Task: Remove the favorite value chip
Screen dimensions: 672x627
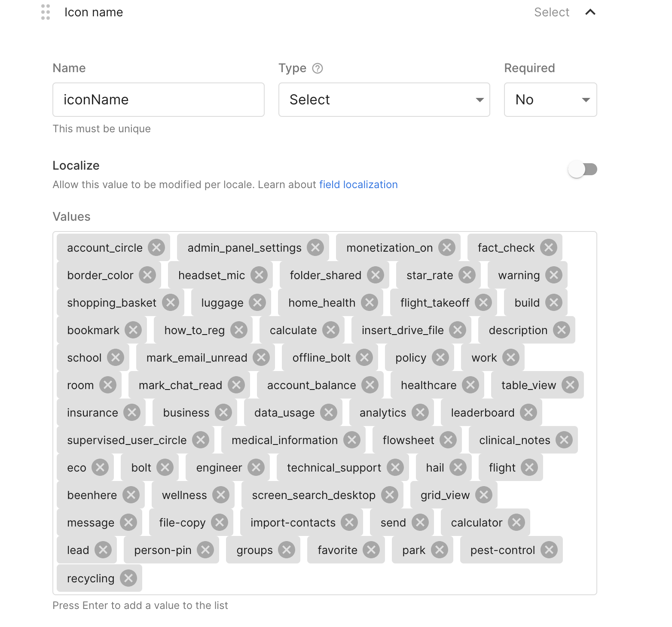Action: pos(371,550)
